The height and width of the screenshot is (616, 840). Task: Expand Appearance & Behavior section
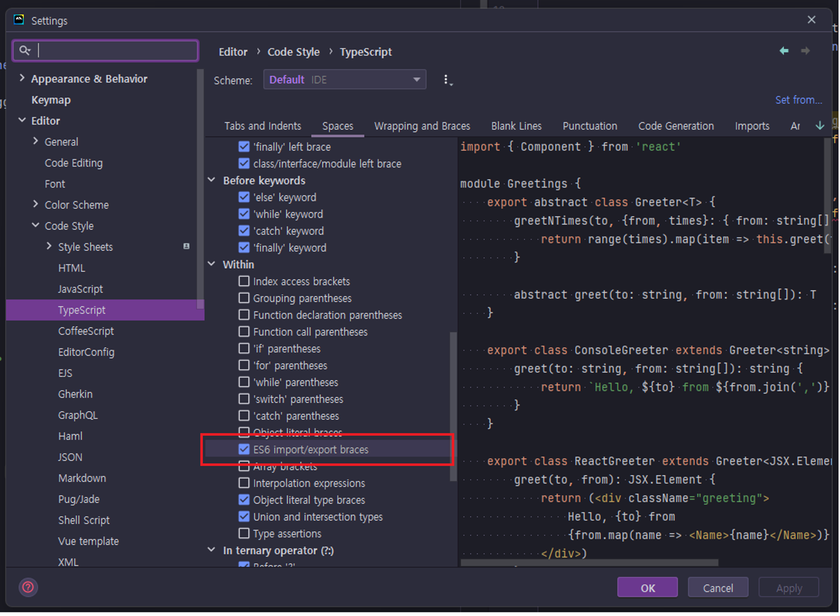click(22, 78)
